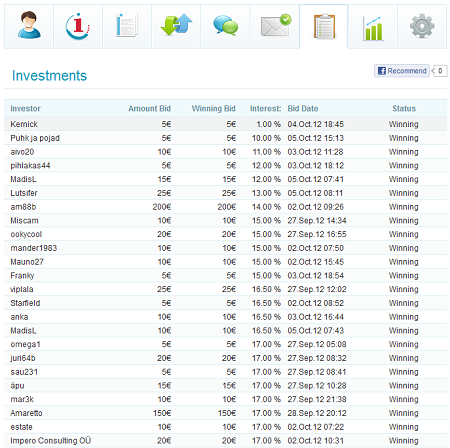Open the document pages icon tab
450x448 pixels.
pos(127,26)
